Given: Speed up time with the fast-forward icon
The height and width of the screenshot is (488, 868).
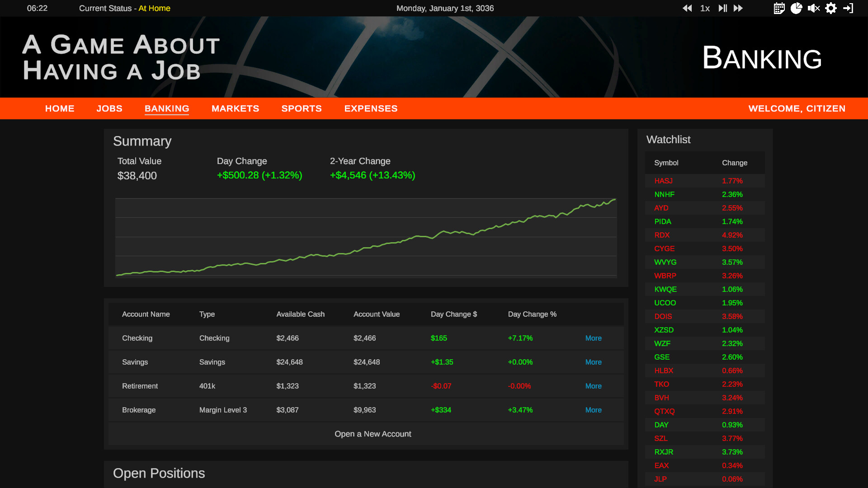Looking at the screenshot, I should tap(738, 8).
